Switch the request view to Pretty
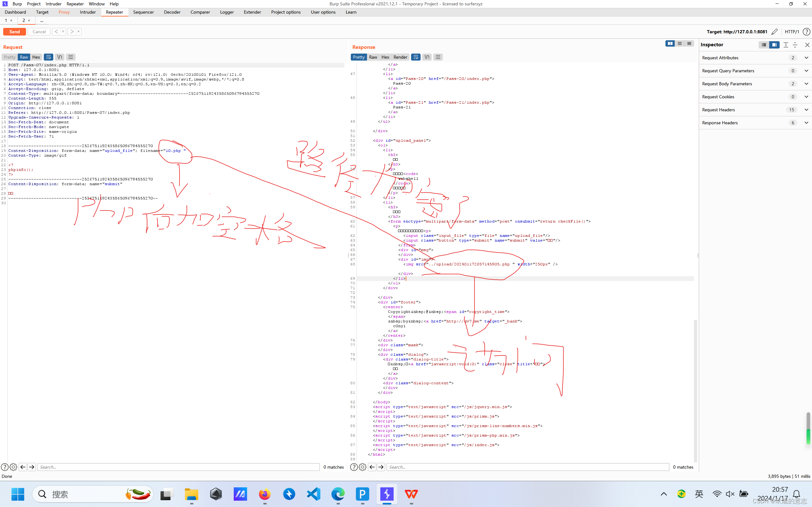Screen dimensions: 812x507 (10, 57)
